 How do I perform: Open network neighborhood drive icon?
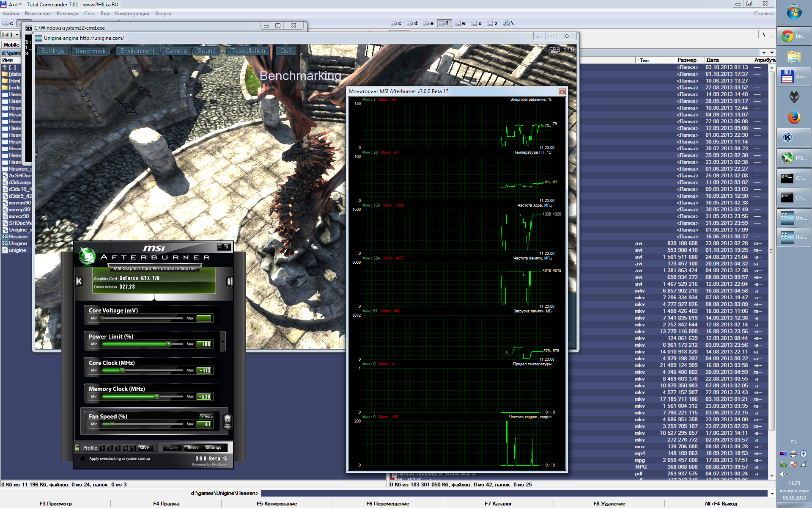coord(506,23)
